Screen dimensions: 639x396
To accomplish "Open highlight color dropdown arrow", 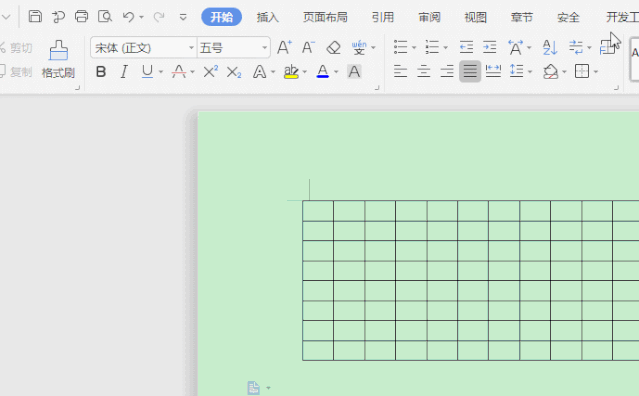I will (x=305, y=72).
